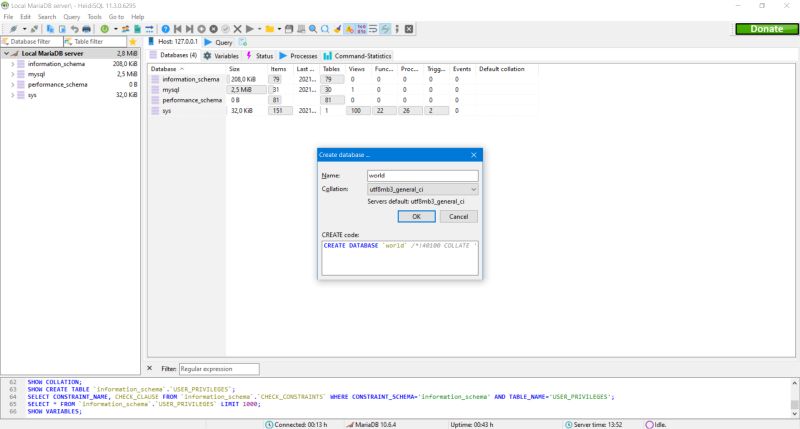The width and height of the screenshot is (800, 429).
Task: Click the CREATE code text box
Action: point(400,258)
